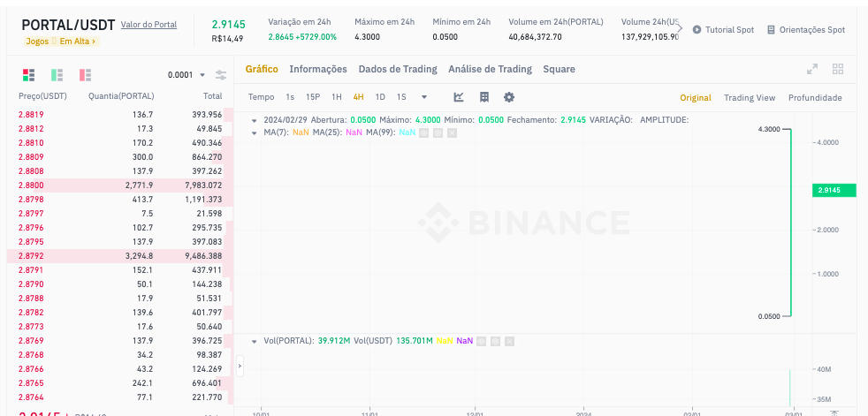868x416 pixels.
Task: Expand the side panel arrow handle
Action: 240,367
